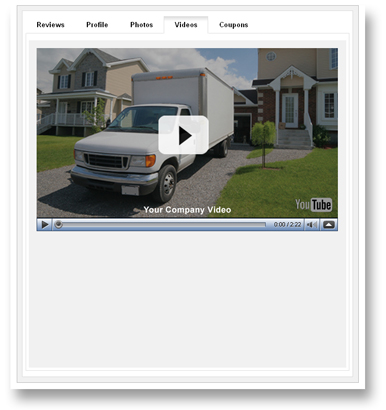This screenshot has width=386, height=410.
Task: Click the 0:00 / 2:22 time display
Action: [x=287, y=225]
